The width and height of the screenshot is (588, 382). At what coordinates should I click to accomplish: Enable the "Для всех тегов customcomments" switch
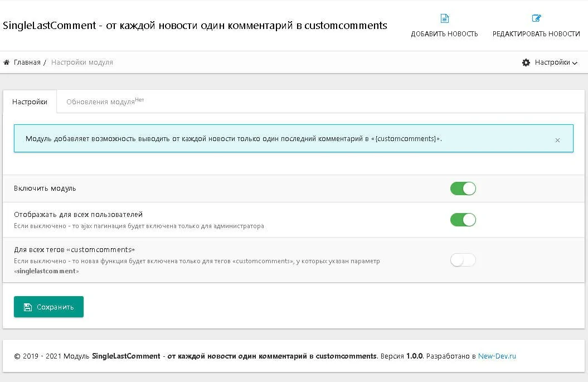coord(463,260)
